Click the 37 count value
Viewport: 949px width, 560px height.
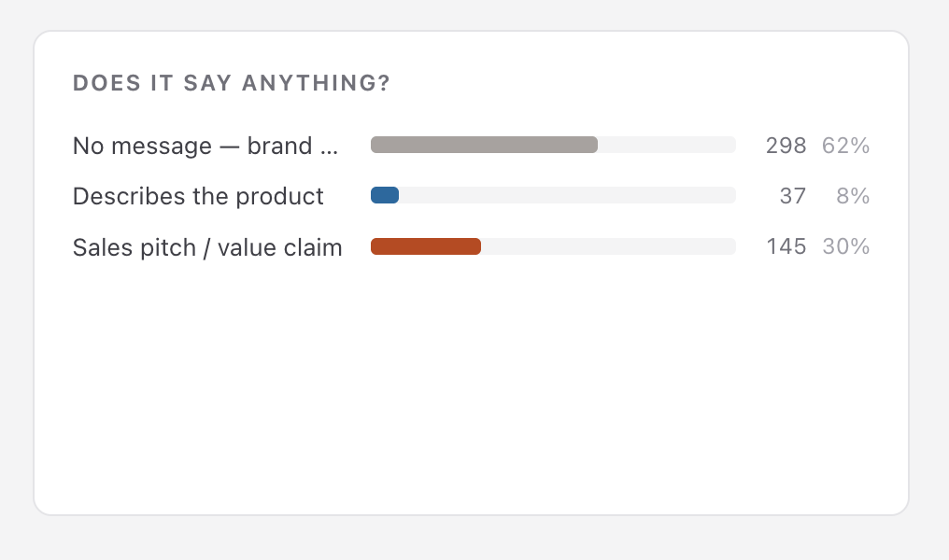(793, 195)
